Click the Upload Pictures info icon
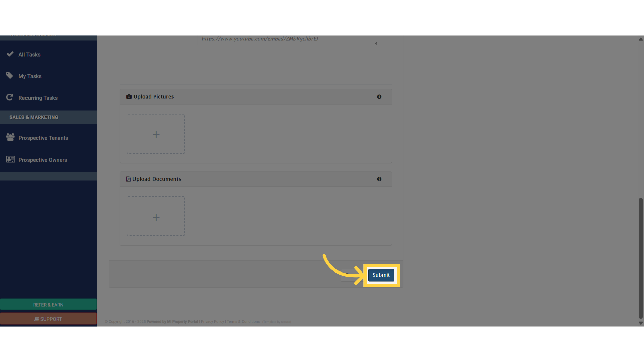Viewport: 644px width, 362px height. pyautogui.click(x=379, y=97)
